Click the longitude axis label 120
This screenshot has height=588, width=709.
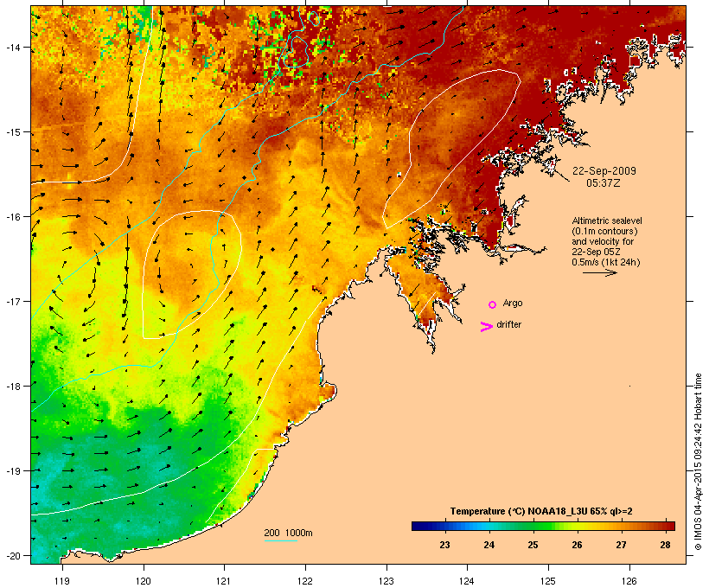point(144,581)
